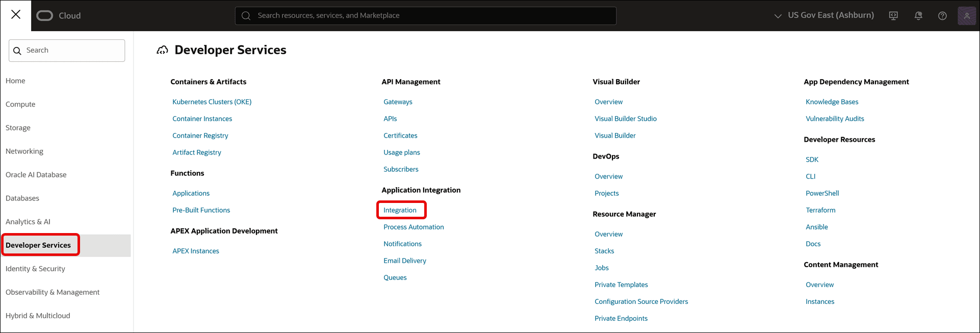
Task: Focus the sidebar Search field
Action: pyautogui.click(x=67, y=50)
